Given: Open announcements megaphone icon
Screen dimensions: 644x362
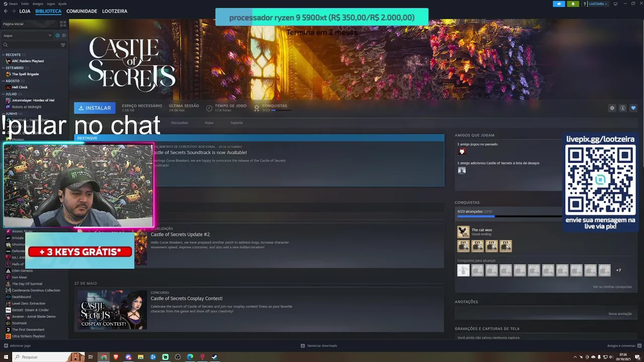Looking at the screenshot, I should [559, 4].
